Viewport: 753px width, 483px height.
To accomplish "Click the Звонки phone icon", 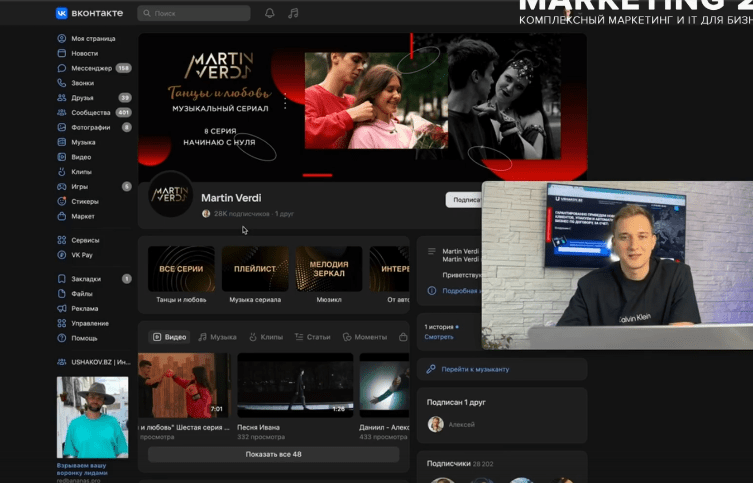I will pyautogui.click(x=61, y=83).
